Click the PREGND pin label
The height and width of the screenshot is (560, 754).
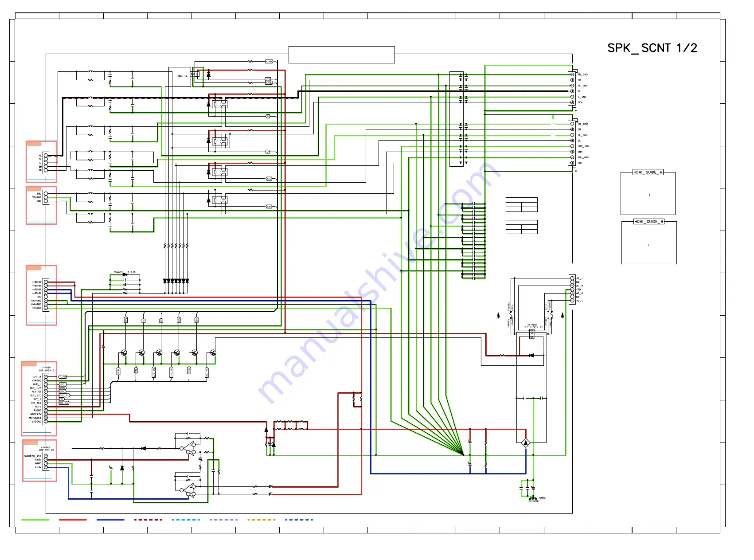[x=36, y=308]
